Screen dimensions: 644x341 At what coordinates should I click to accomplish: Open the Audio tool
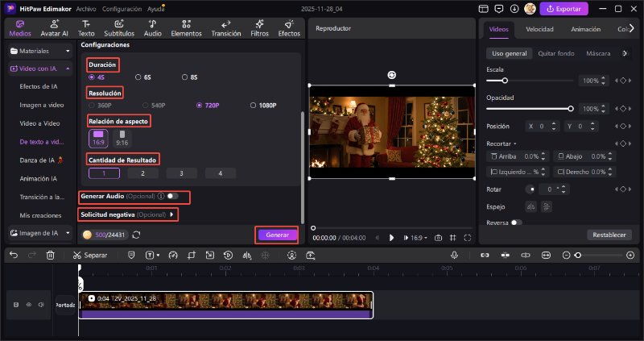point(152,28)
